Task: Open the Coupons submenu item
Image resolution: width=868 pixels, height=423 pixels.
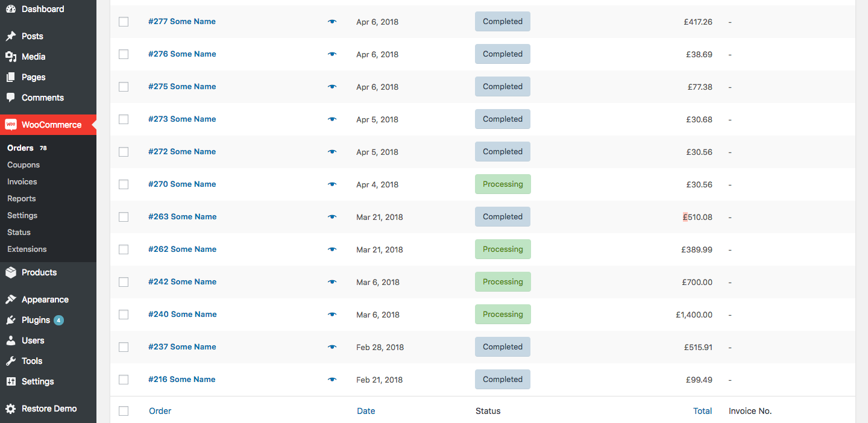Action: click(24, 164)
